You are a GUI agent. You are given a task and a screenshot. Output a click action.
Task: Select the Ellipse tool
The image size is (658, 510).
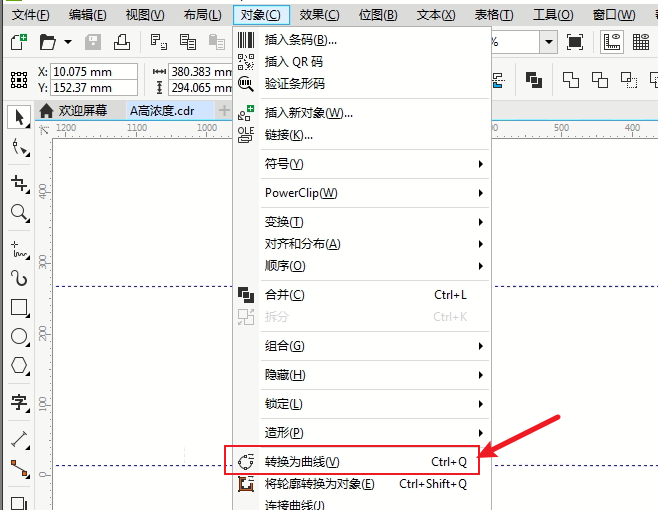(x=20, y=337)
